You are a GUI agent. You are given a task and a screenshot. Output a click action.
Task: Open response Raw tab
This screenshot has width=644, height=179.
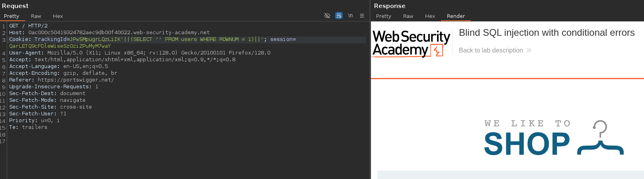[x=408, y=16]
